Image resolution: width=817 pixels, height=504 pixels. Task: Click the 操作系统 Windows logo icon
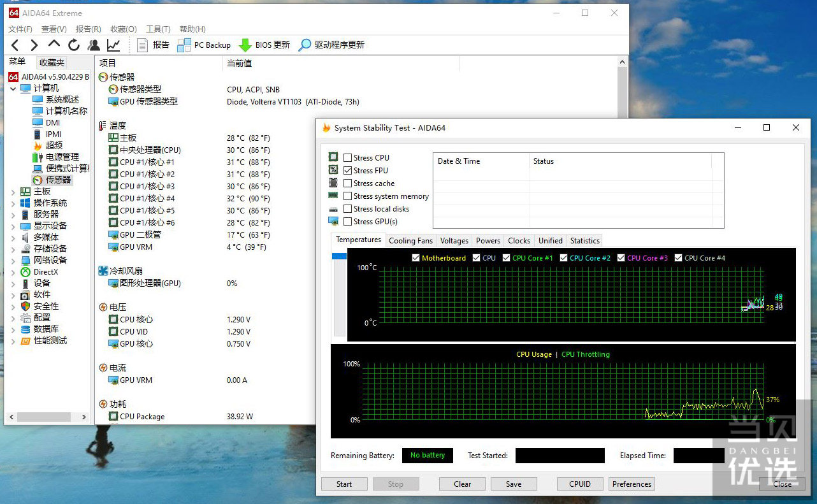[25, 203]
